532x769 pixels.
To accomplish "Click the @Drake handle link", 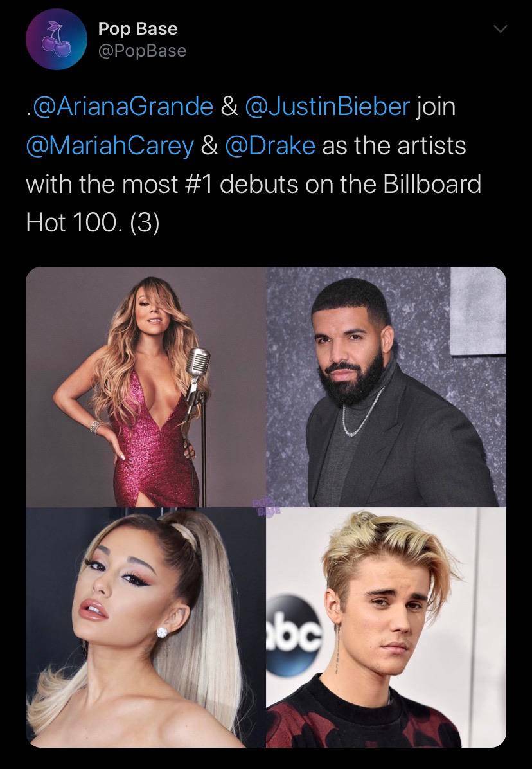I will point(271,147).
